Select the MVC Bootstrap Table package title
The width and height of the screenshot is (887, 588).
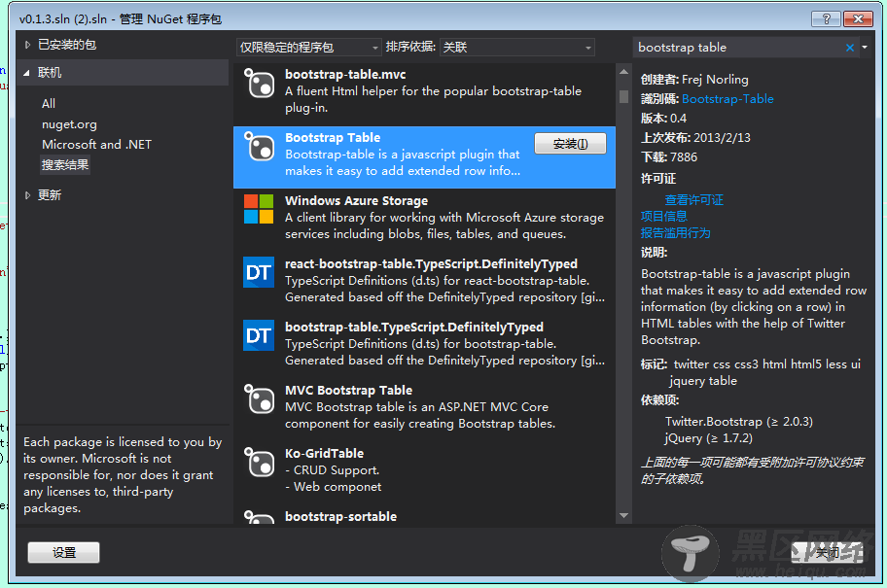tap(348, 390)
